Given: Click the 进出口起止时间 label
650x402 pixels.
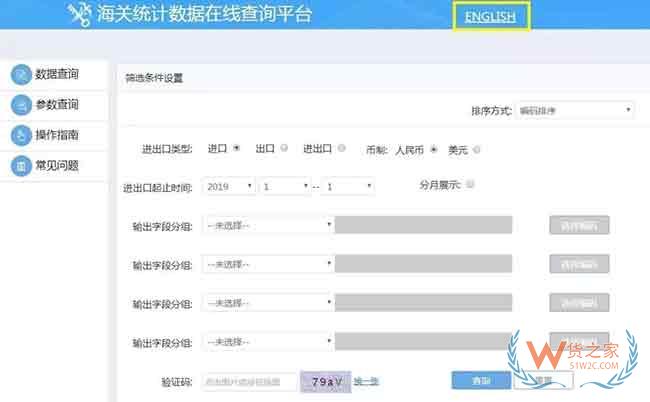Looking at the screenshot, I should tap(158, 188).
